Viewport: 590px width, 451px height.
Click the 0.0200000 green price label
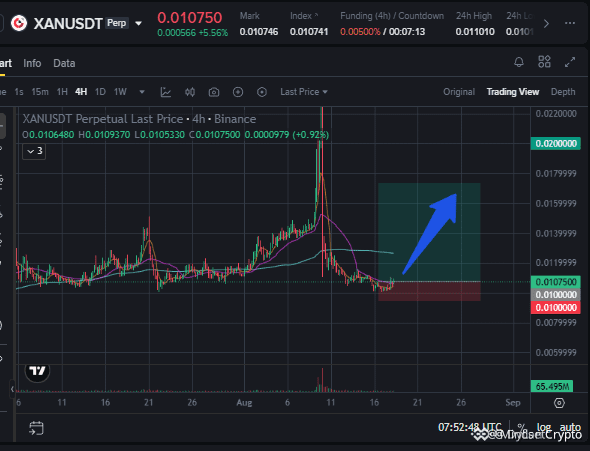coord(556,144)
